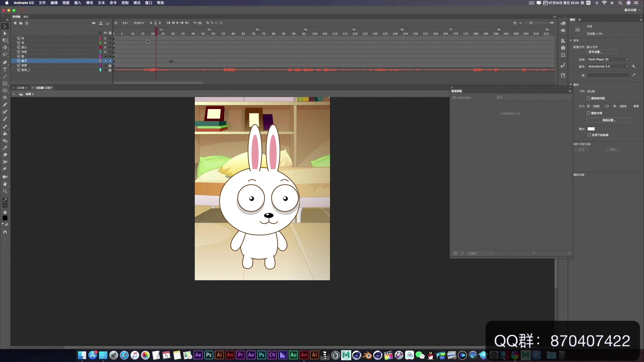Image resolution: width=644 pixels, height=362 pixels.
Task: Open the Flash Player 30 target dropdown
Action: click(608, 59)
